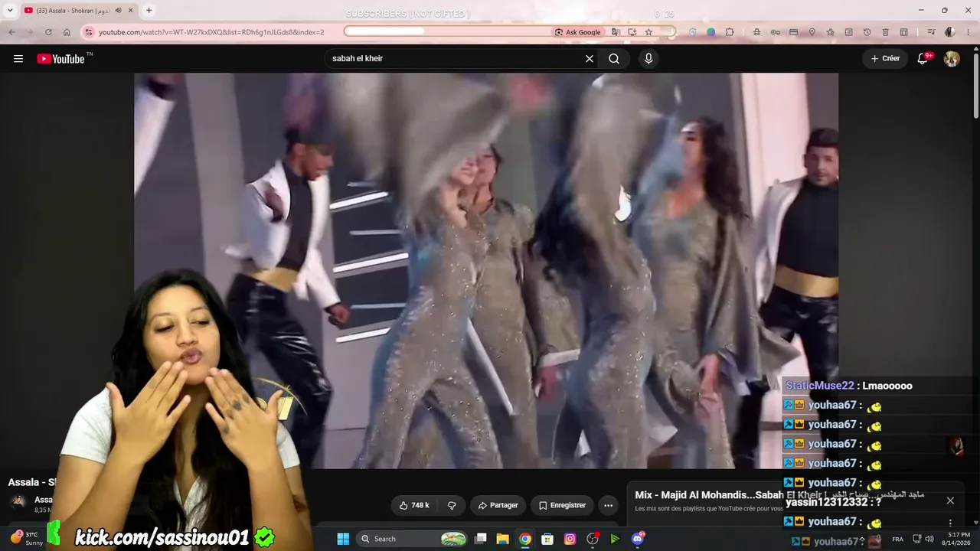
Task: Close the Mix playlist panel
Action: pyautogui.click(x=950, y=500)
